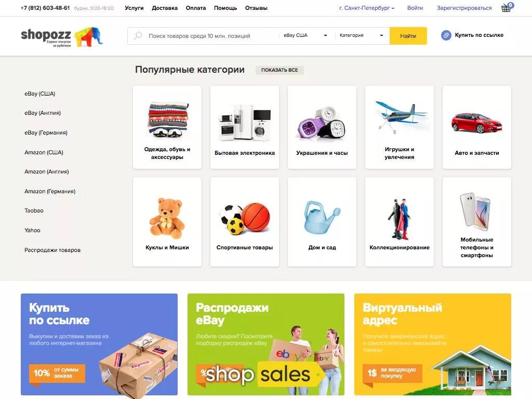Select Amazon (США) in the sidebar
This screenshot has width=532, height=399.
click(x=44, y=152)
